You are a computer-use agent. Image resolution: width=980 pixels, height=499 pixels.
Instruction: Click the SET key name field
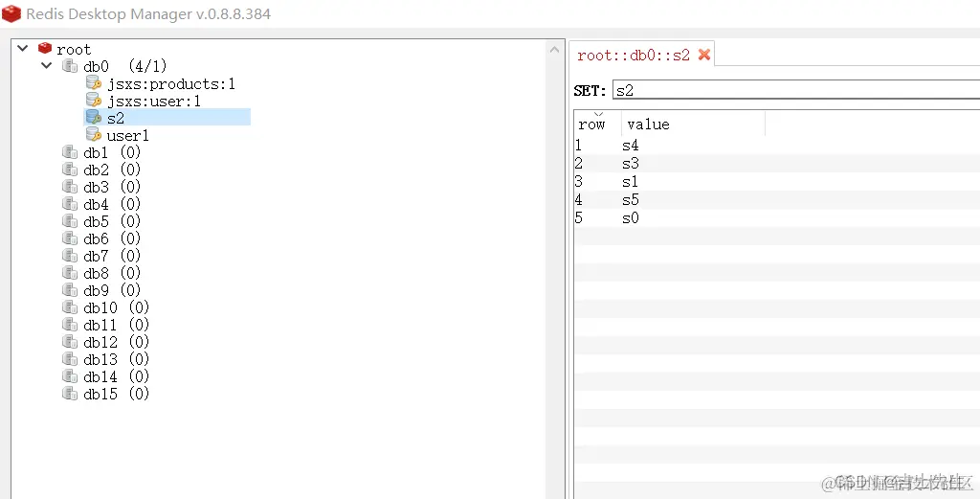pyautogui.click(x=795, y=90)
